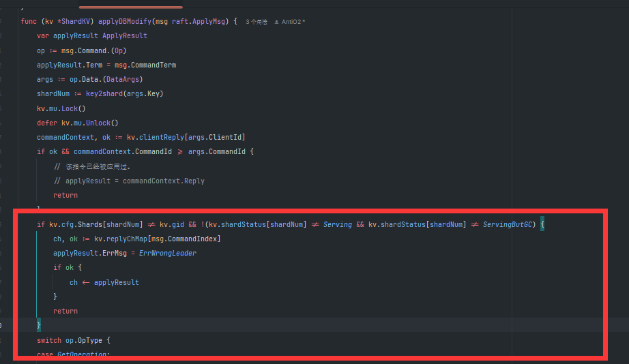
Task: Click the ServingButGC constant
Action: [x=509, y=224]
